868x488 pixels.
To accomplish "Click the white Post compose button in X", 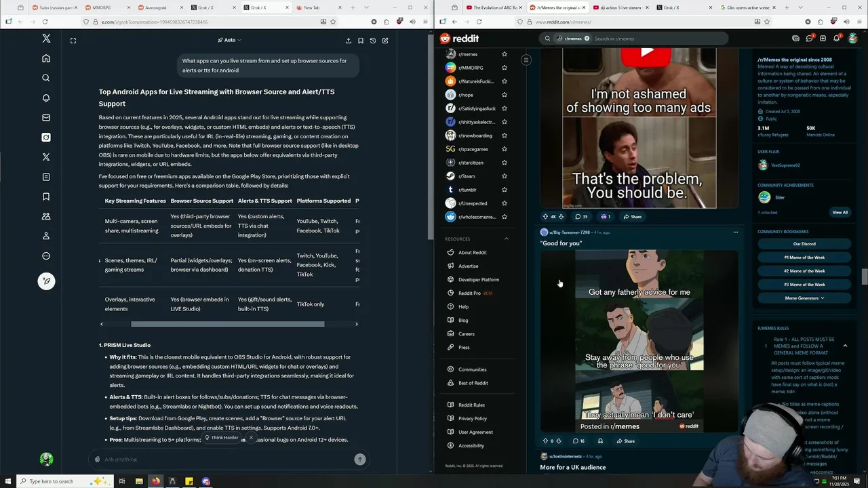I will (x=46, y=281).
